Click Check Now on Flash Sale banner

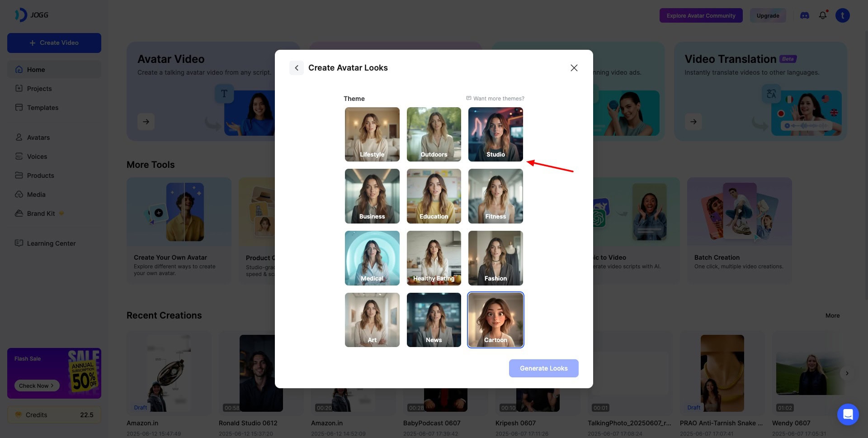pos(36,386)
